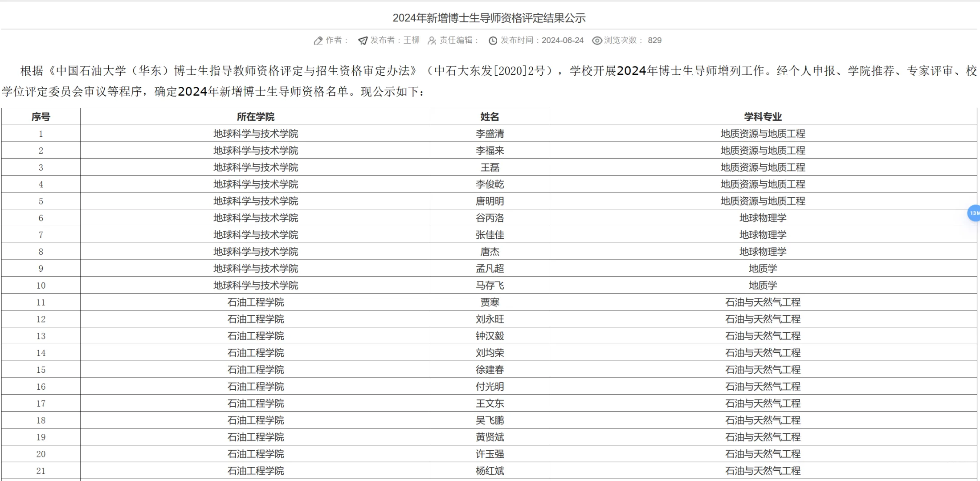Click the 姓名 column header
Screen dimensions: 980x481
coord(490,117)
